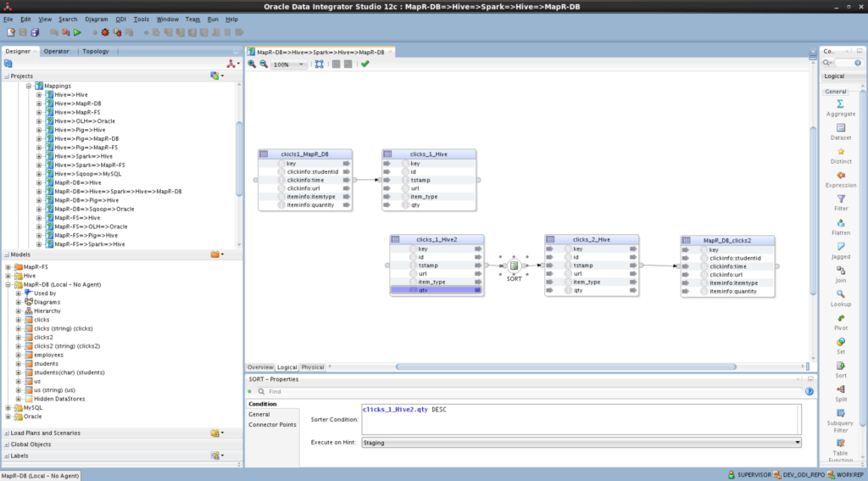Select the qty row in clicks_1_Hive2
The width and height of the screenshot is (868, 481).
click(x=437, y=290)
